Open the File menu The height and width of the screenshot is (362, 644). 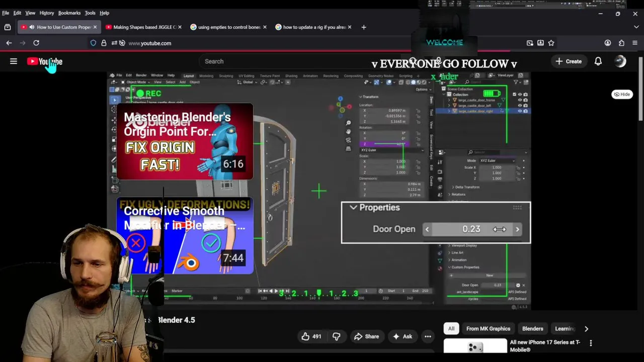tap(6, 13)
